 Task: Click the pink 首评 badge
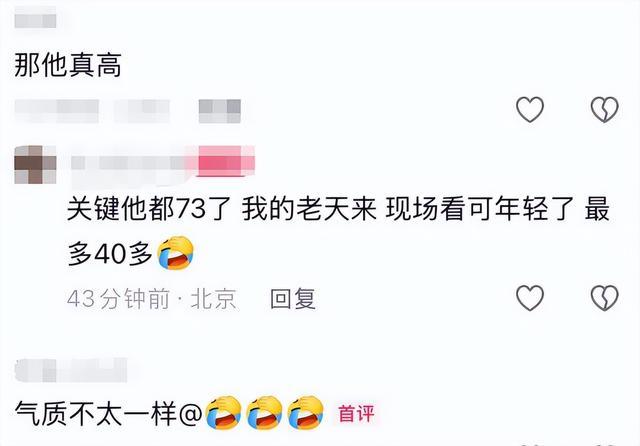pos(356,413)
